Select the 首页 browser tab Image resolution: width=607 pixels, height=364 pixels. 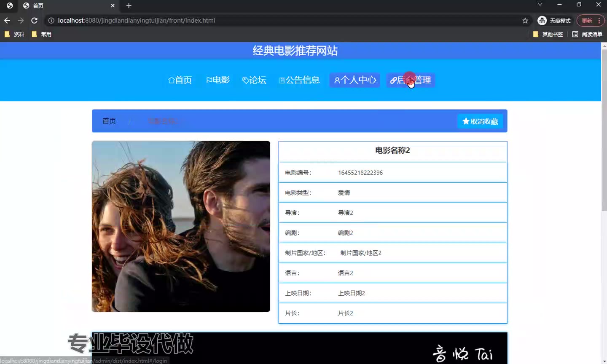tap(69, 5)
